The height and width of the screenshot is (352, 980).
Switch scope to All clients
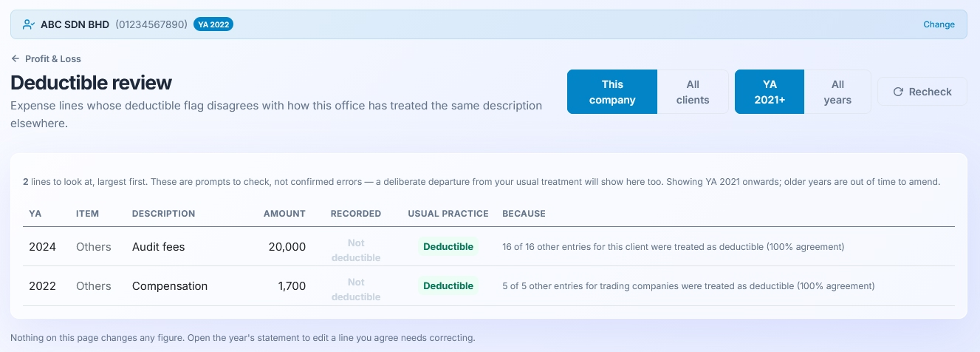point(693,92)
